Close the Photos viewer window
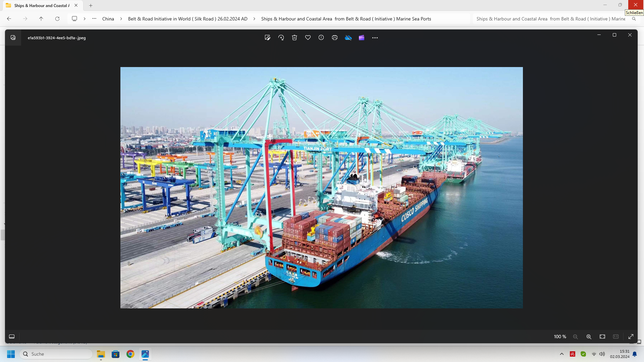 pos(630,35)
